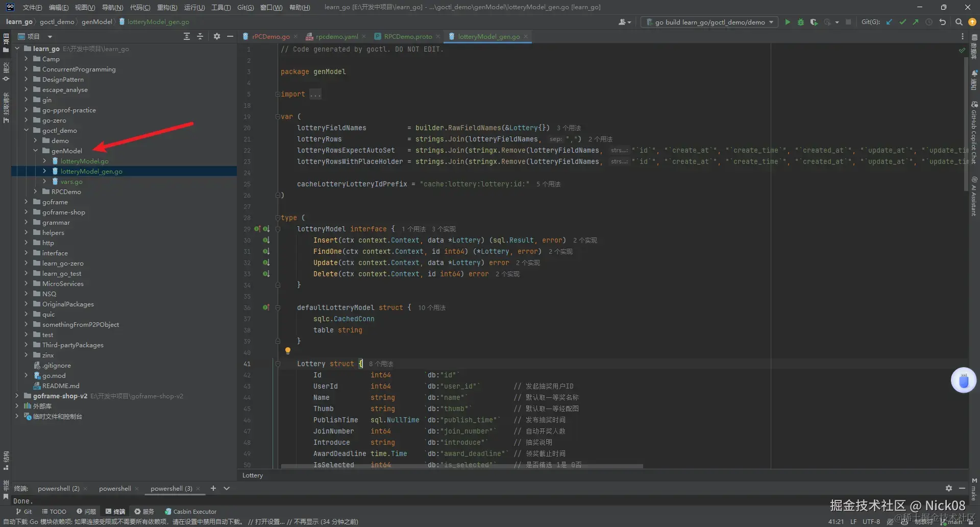This screenshot has height=527, width=980.
Task: Add a new terminal tab with plus icon
Action: pyautogui.click(x=213, y=488)
